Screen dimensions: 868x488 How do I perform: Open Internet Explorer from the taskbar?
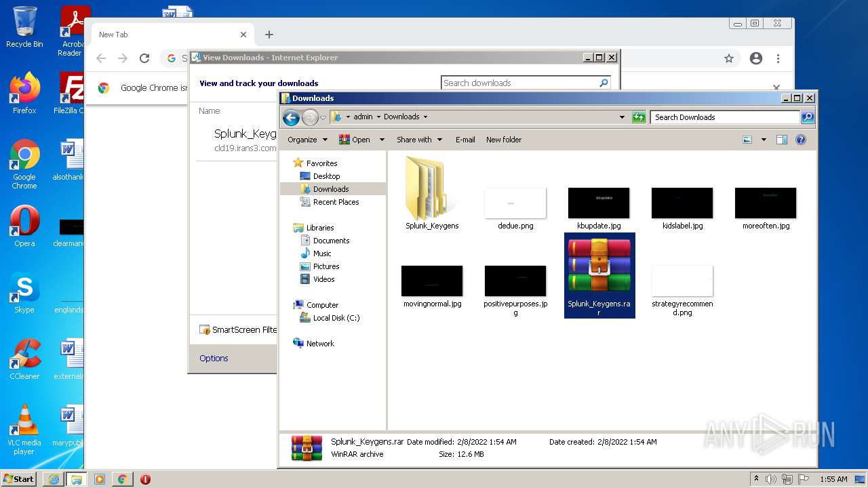[x=54, y=479]
